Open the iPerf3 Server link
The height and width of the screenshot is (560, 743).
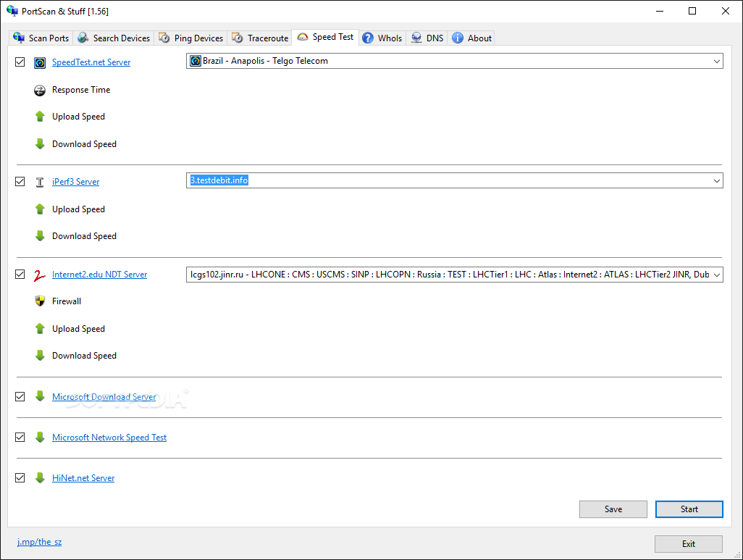(x=76, y=182)
